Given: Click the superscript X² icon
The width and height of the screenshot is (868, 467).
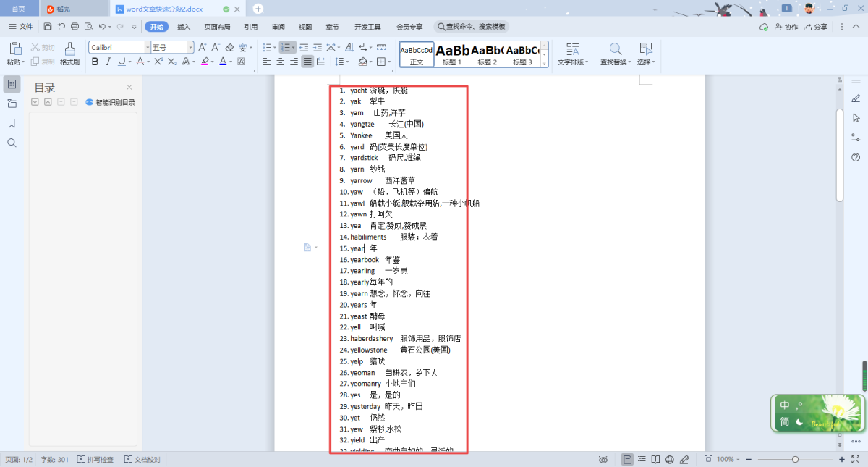Looking at the screenshot, I should [158, 62].
